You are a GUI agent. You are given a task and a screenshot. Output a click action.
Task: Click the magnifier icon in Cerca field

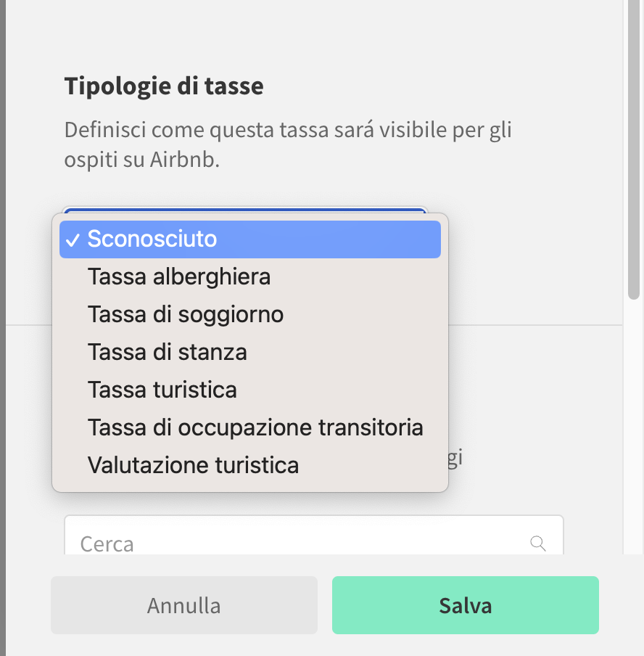click(538, 544)
